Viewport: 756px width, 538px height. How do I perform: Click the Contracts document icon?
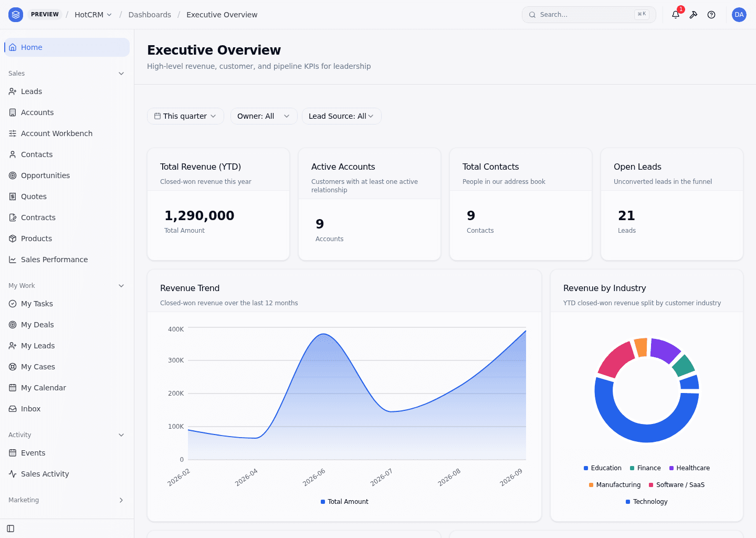click(x=13, y=218)
